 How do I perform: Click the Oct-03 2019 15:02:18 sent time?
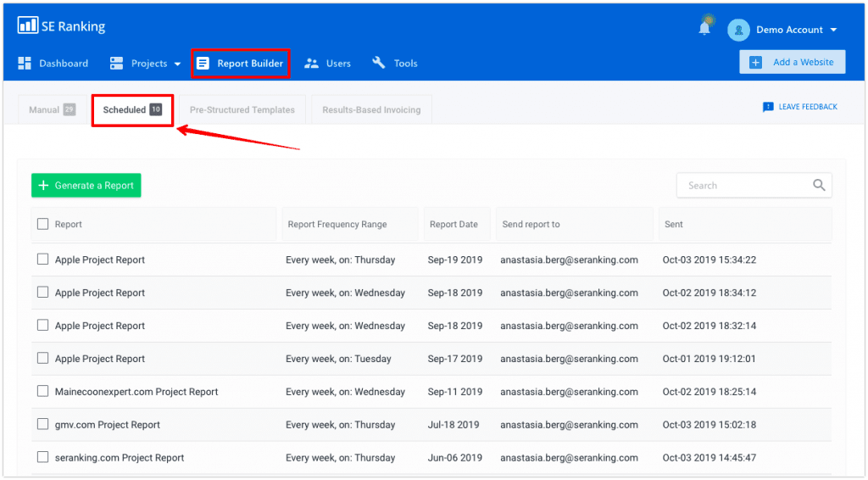[709, 425]
